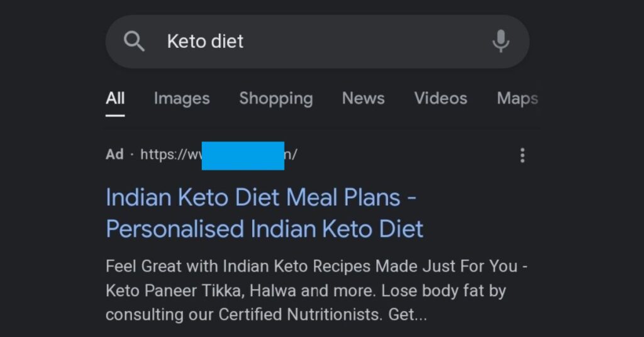Image resolution: width=644 pixels, height=337 pixels.
Task: Click 'Personalised Indian Keto Diet' title line
Action: click(265, 229)
